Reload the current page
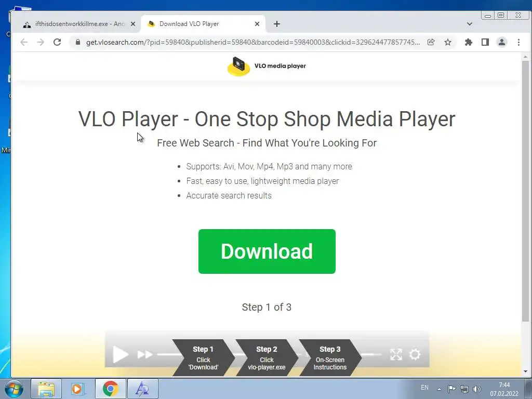This screenshot has height=399, width=532. 57,42
